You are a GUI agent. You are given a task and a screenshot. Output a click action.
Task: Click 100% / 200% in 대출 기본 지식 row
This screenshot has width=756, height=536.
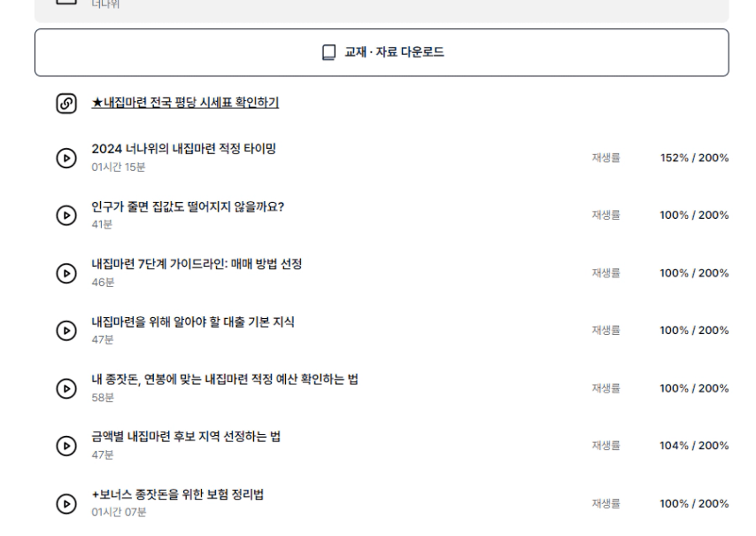click(694, 330)
